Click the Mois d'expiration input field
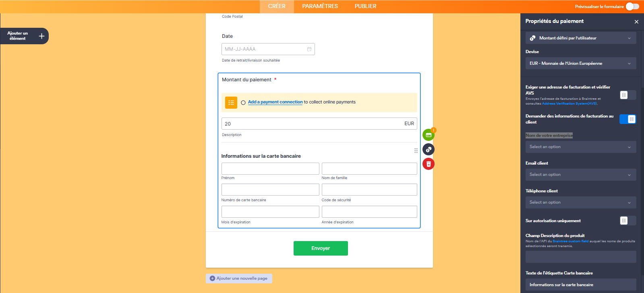Viewport: 644px width, 293px height. point(270,212)
